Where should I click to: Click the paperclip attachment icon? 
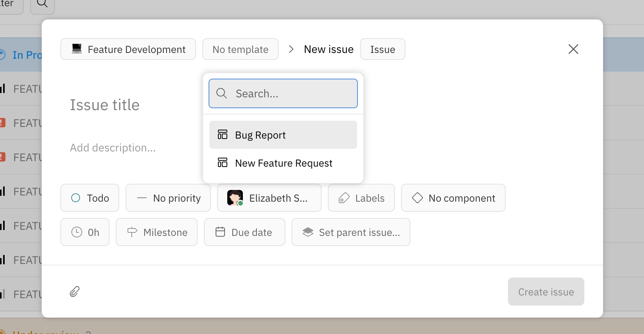74,292
